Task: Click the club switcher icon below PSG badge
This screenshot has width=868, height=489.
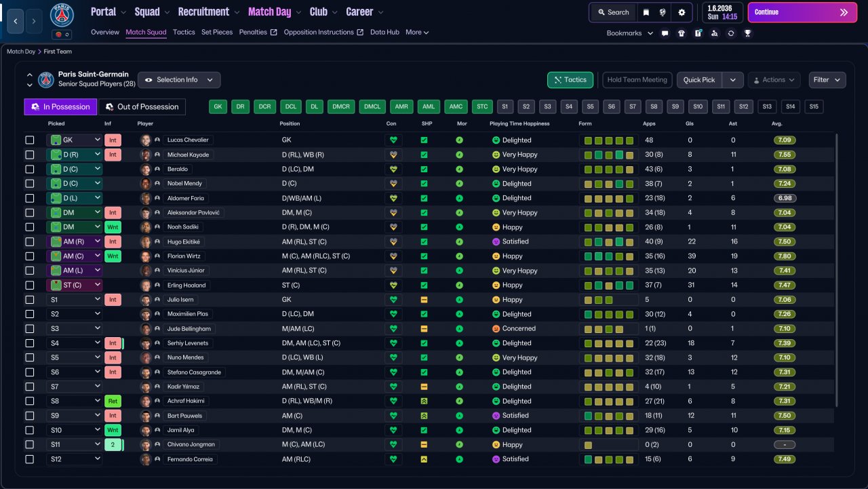Action: pos(62,35)
